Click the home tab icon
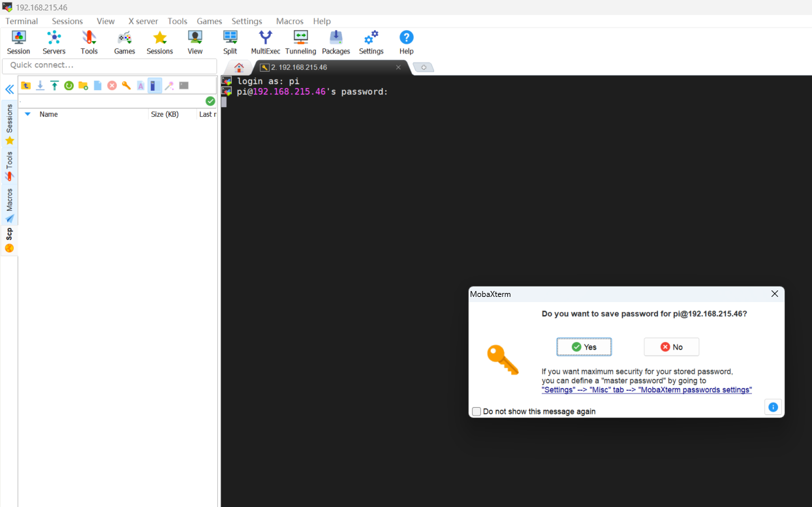 click(239, 67)
